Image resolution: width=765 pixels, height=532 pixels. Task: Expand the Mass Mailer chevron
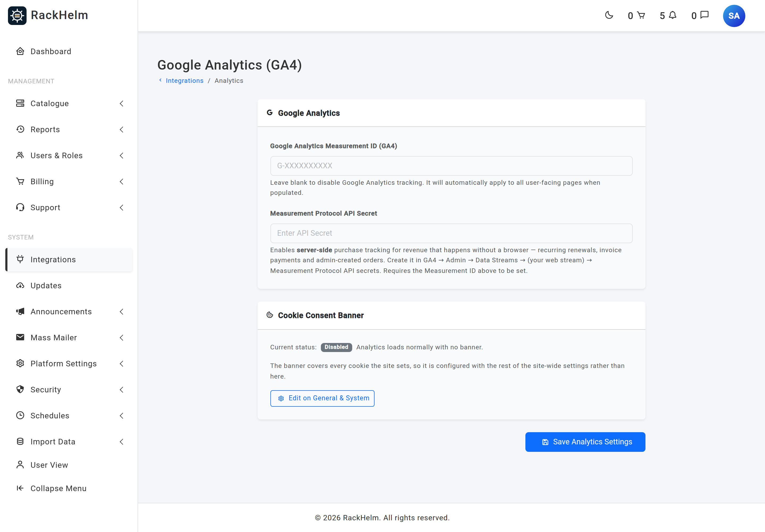point(122,338)
